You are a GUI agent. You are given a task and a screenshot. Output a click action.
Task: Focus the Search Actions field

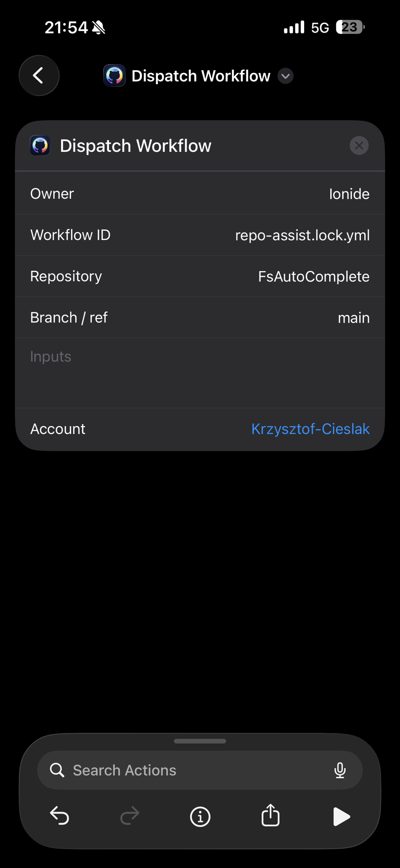[195, 770]
